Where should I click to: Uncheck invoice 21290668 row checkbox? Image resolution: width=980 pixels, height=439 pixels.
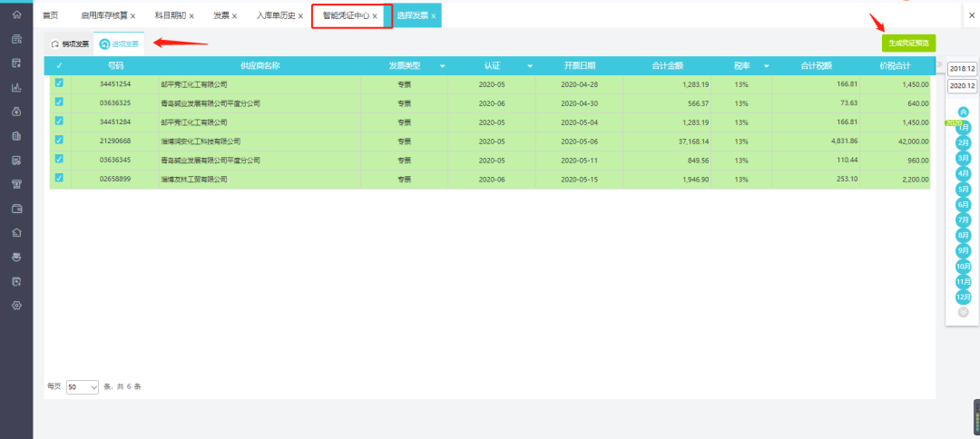point(59,140)
